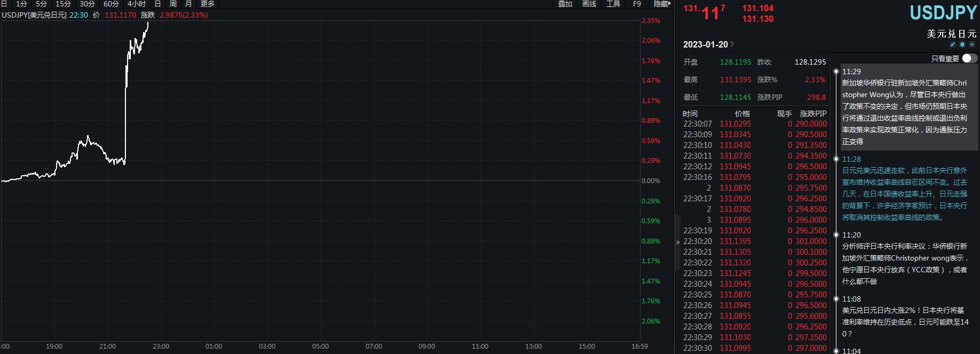Image resolution: width=980 pixels, height=354 pixels.
Task: Click the 叠加 overlay button
Action: pos(565,4)
